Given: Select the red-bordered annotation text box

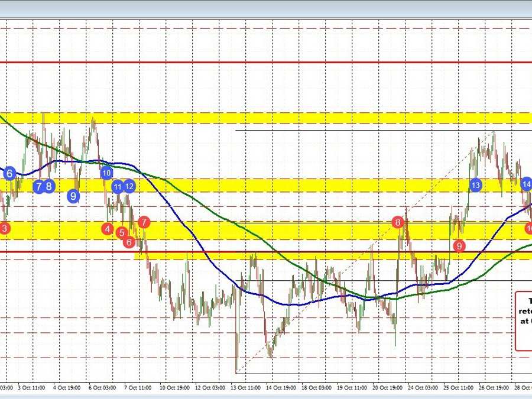Looking at the screenshot, I should pyautogui.click(x=524, y=320).
